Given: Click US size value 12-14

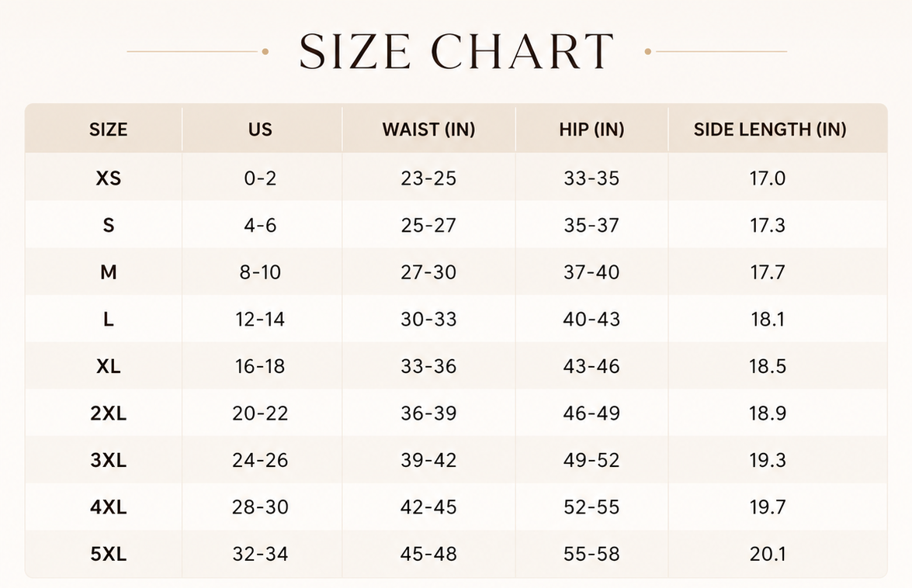Looking at the screenshot, I should point(260,319).
